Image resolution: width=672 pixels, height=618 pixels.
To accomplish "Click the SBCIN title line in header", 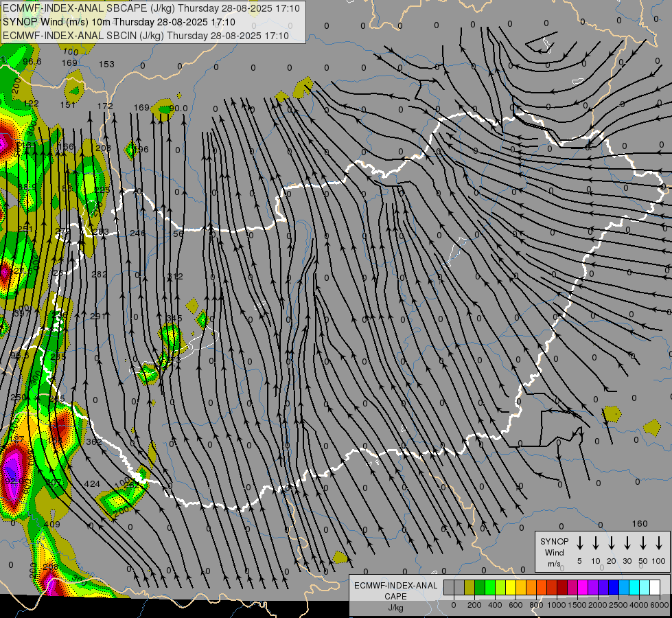I will 146,36.
